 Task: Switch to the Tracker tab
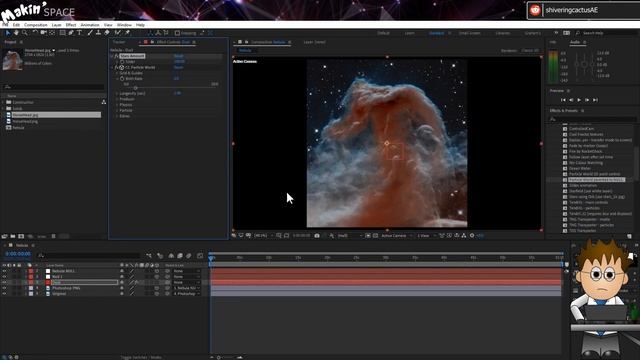coord(119,42)
